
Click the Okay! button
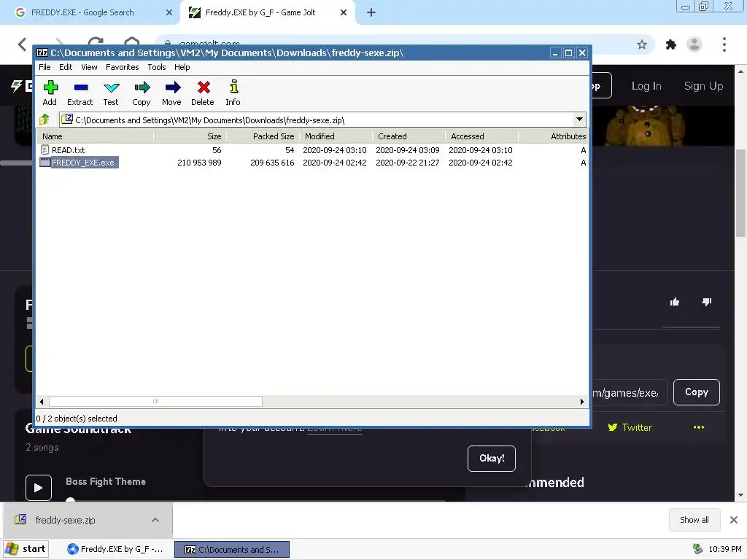(x=492, y=458)
